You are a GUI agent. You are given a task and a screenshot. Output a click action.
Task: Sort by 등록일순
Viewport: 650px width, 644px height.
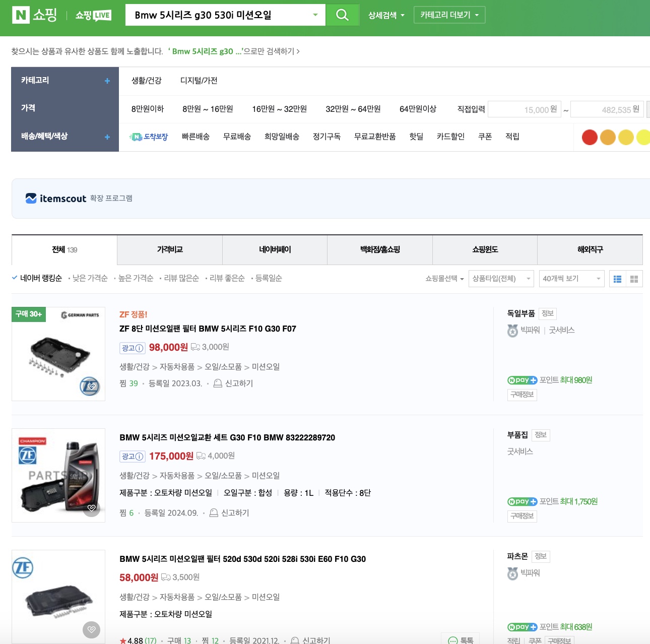tap(269, 278)
